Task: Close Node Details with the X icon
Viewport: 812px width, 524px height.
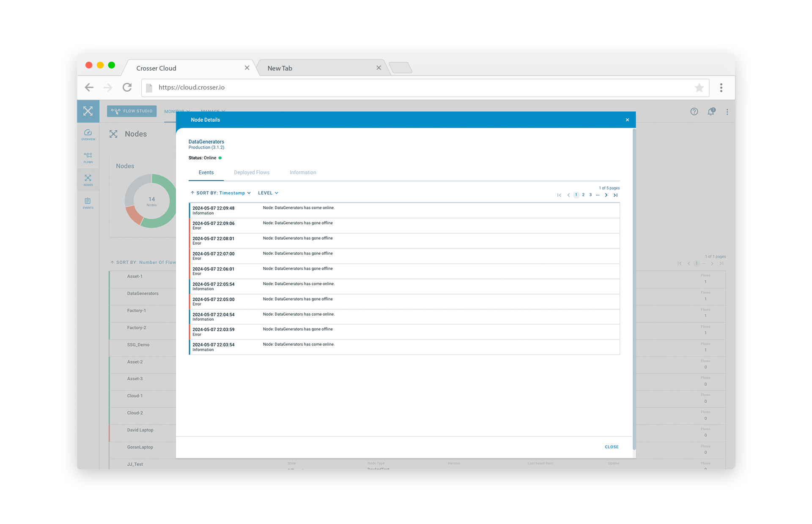Action: click(x=627, y=120)
